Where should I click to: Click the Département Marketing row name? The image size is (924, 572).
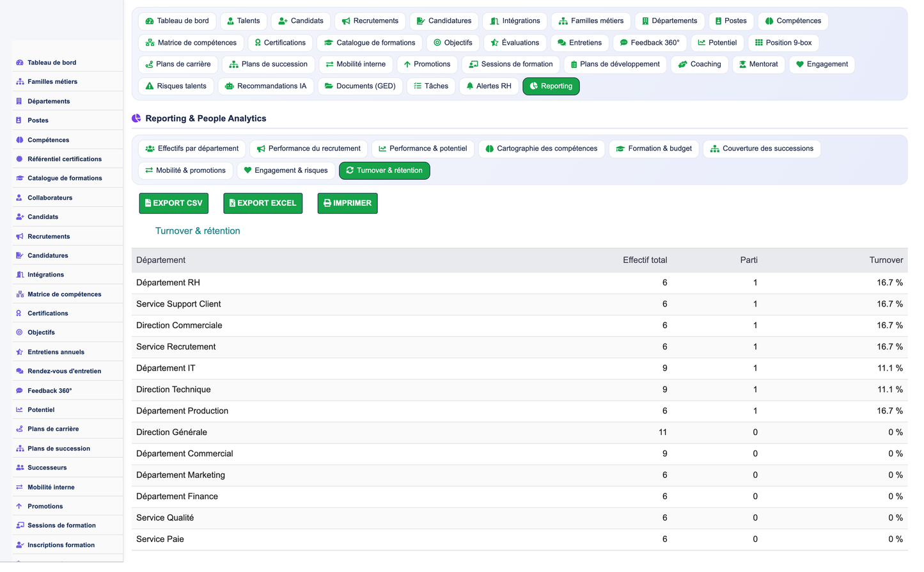(x=180, y=475)
